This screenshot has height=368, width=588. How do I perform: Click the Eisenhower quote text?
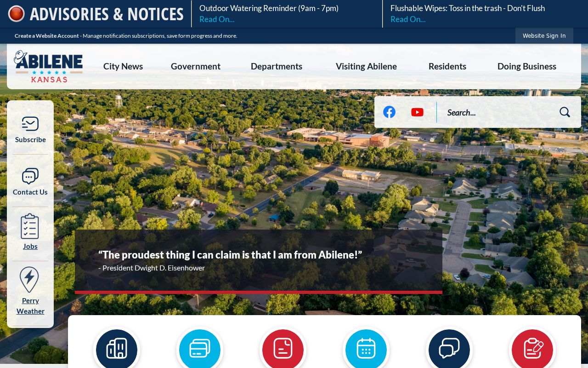(230, 254)
